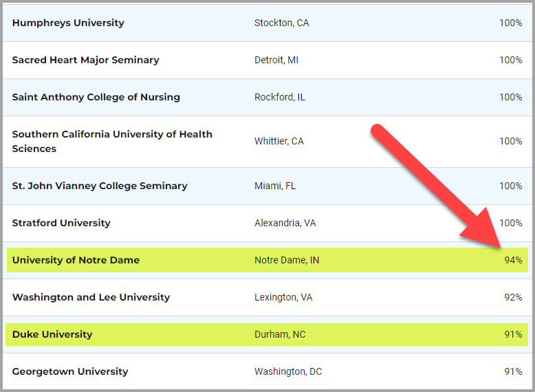
Task: Click the highlighted University of Notre Dame
Action: point(76,261)
